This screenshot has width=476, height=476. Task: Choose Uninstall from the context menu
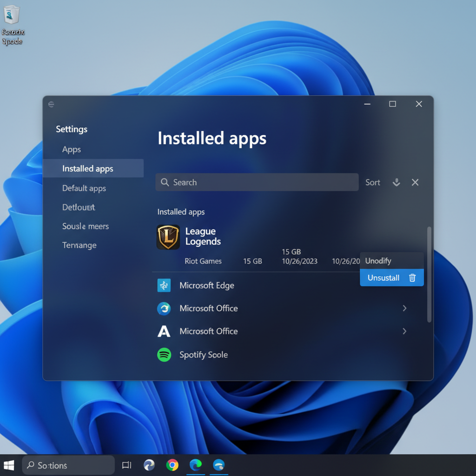(x=383, y=278)
